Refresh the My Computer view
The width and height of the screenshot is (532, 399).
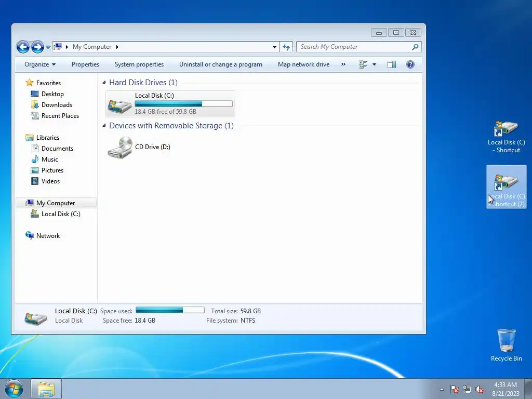point(286,47)
